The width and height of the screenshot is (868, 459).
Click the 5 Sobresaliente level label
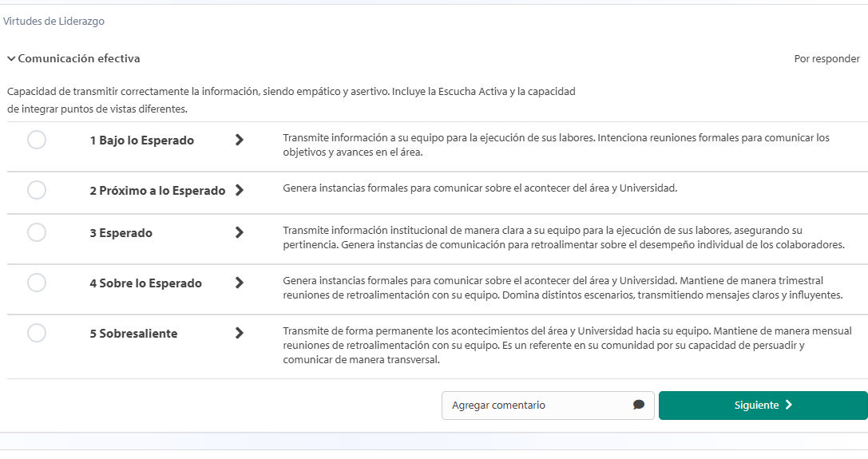pyautogui.click(x=134, y=334)
